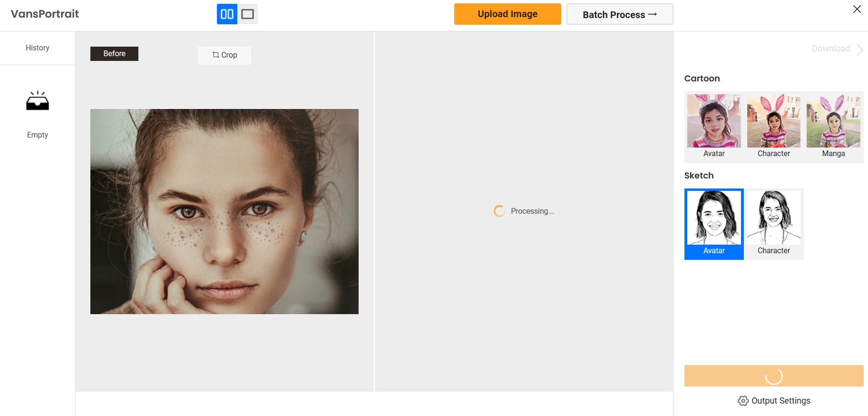868x416 pixels.
Task: Click the Processing spinner icon
Action: (499, 211)
